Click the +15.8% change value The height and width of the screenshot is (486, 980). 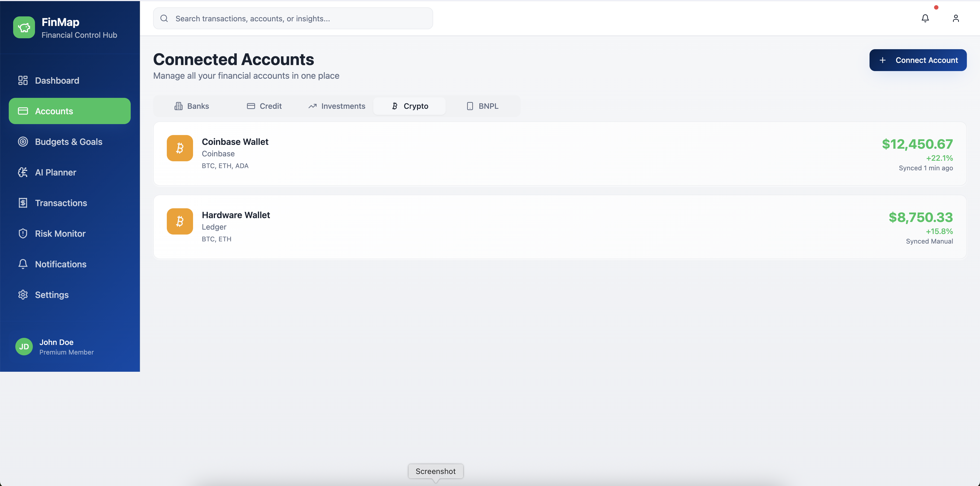(939, 231)
